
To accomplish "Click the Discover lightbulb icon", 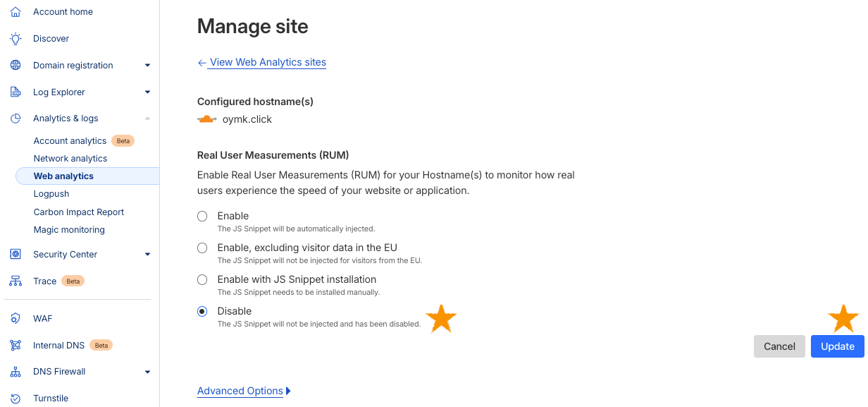I will [15, 39].
